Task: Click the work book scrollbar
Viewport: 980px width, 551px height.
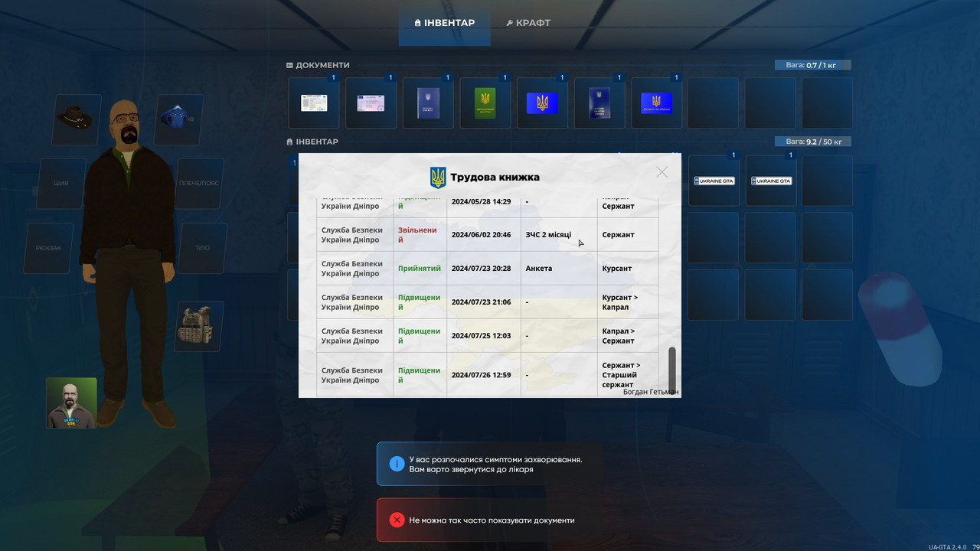Action: coord(672,367)
